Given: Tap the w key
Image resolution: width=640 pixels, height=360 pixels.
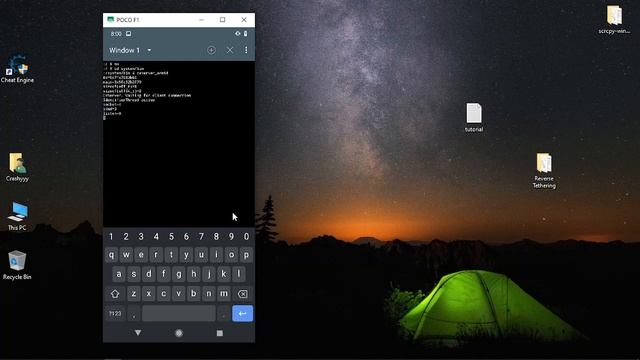Looking at the screenshot, I should (126, 255).
